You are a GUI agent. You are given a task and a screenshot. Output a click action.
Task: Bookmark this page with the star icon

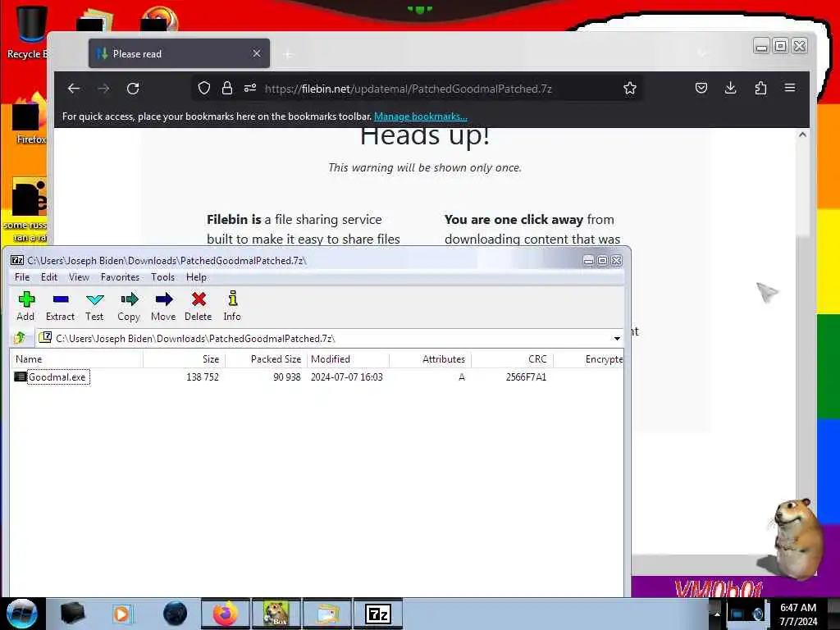630,89
